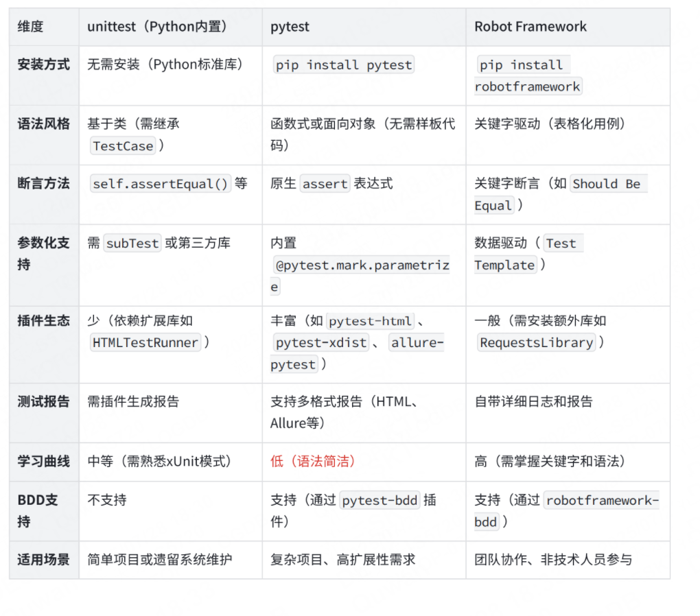Click the subTest code snippet
This screenshot has width=700, height=616.
click(x=132, y=244)
